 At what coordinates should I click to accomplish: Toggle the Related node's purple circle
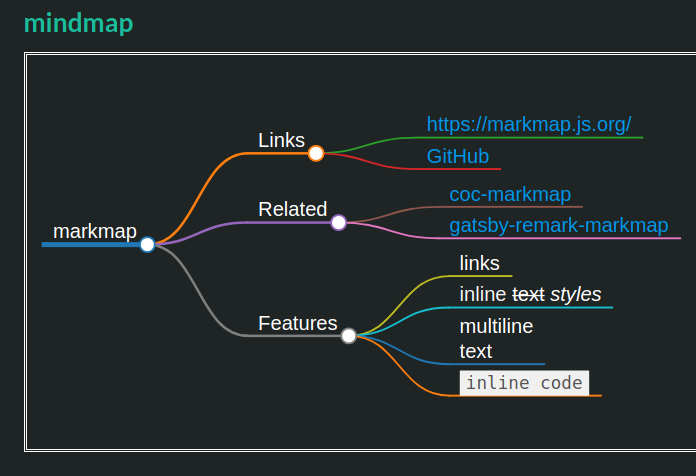point(338,222)
